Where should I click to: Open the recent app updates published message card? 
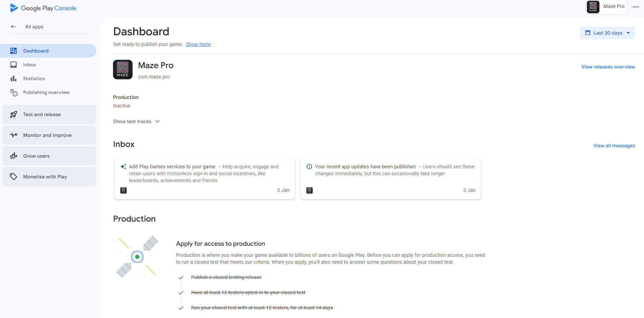[x=391, y=179]
